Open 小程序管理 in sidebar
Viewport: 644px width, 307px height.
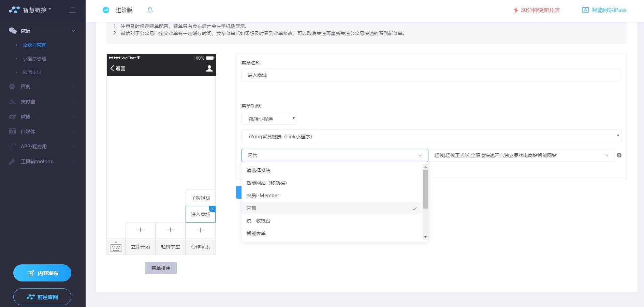pyautogui.click(x=34, y=59)
